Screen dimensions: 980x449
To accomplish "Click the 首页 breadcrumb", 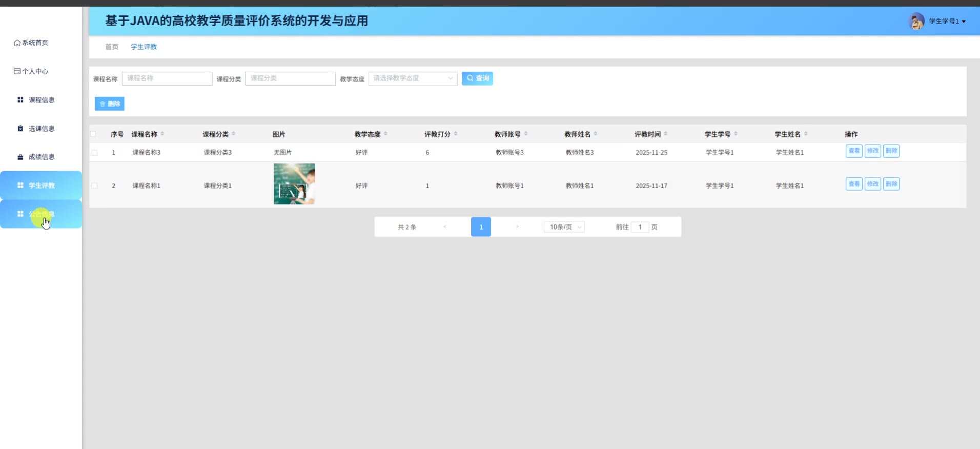I will pyautogui.click(x=112, y=47).
